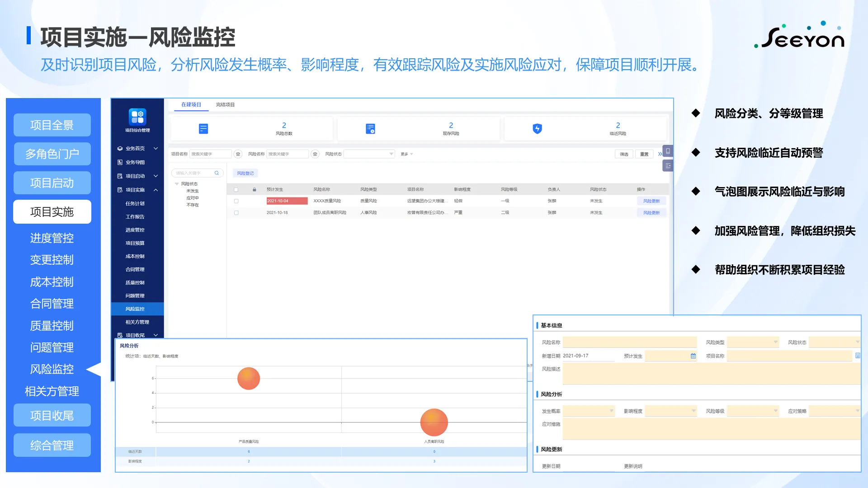The width and height of the screenshot is (868, 488).
Task: Switch to the 完结项目 tab
Action: (225, 105)
